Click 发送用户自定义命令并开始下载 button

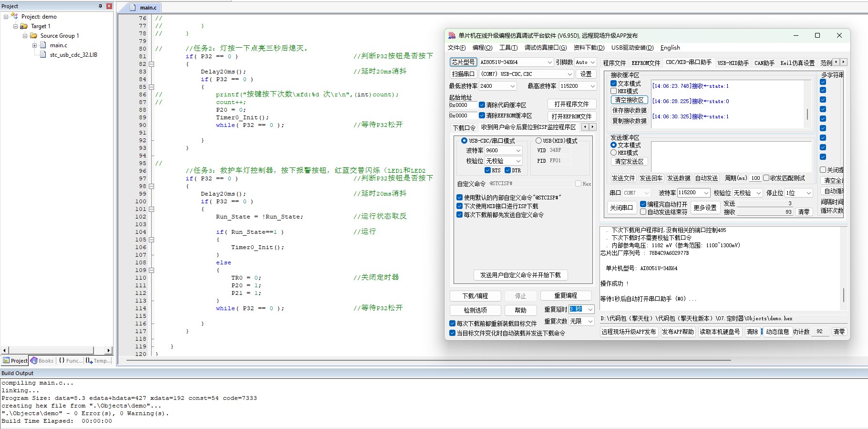pyautogui.click(x=520, y=275)
